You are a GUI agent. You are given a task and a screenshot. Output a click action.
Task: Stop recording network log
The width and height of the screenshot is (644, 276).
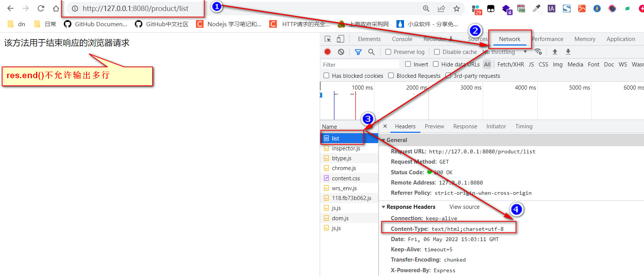tap(327, 52)
